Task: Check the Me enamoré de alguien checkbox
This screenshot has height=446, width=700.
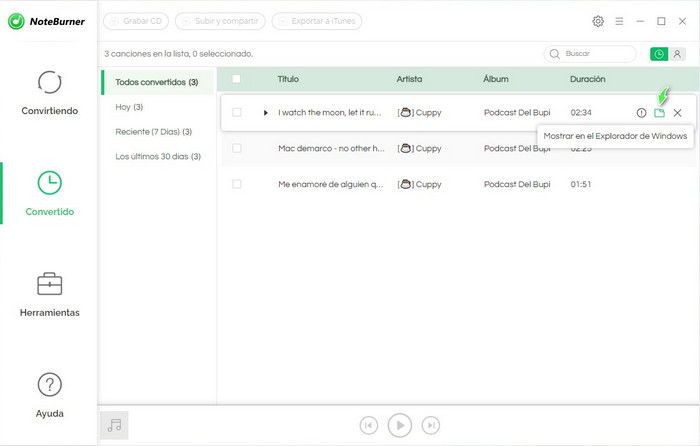Action: point(237,184)
